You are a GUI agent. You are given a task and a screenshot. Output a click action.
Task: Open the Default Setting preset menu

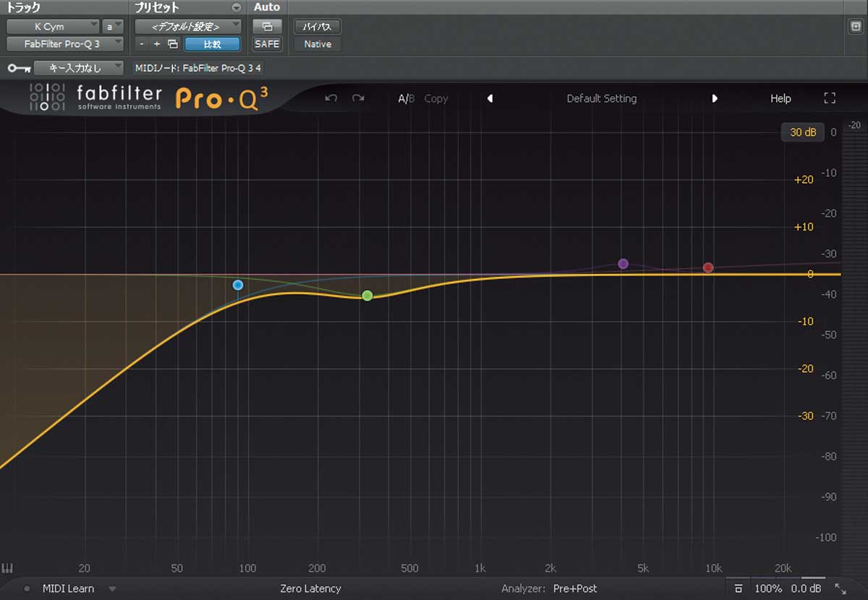[x=602, y=98]
